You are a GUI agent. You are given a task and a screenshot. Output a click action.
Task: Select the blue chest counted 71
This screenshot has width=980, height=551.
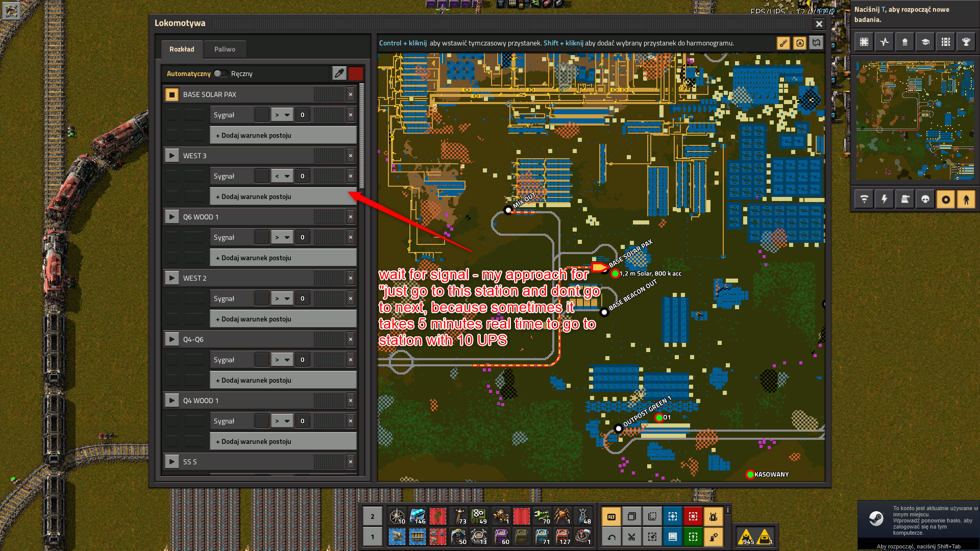click(542, 537)
